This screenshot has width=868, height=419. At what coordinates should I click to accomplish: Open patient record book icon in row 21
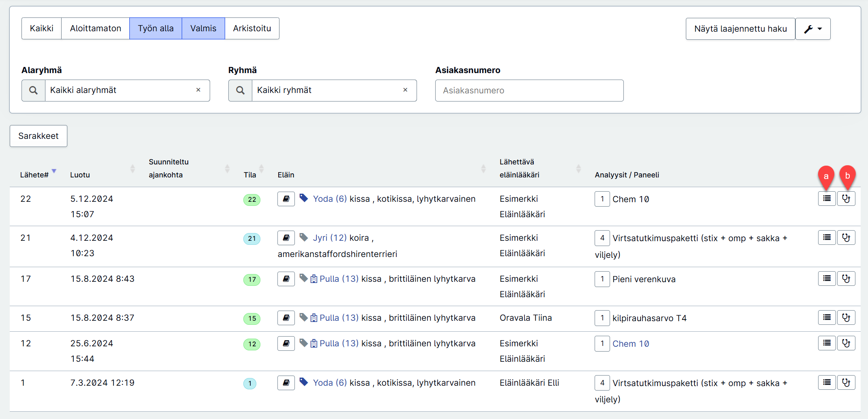point(286,238)
